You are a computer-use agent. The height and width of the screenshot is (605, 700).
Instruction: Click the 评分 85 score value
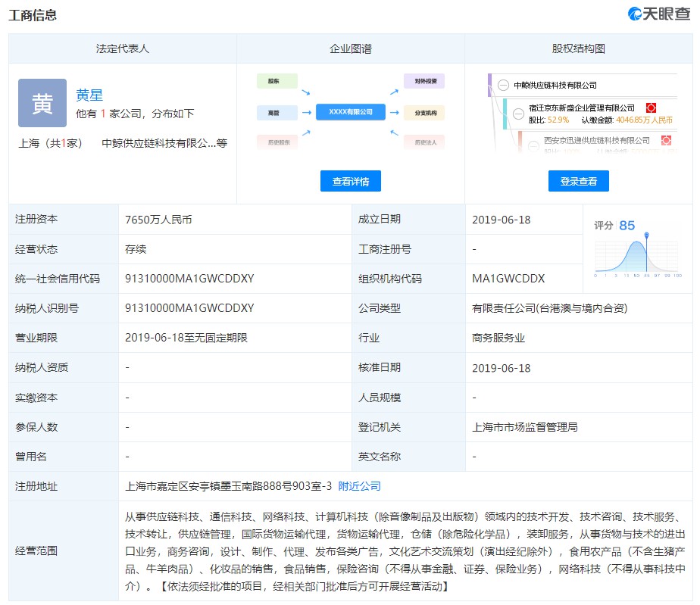pos(627,226)
